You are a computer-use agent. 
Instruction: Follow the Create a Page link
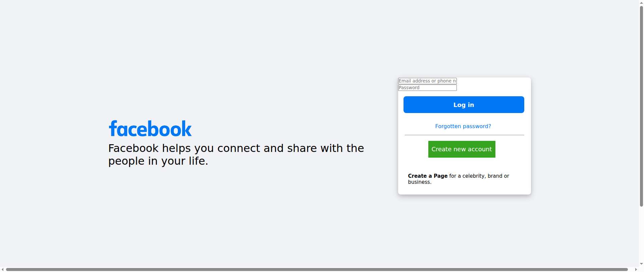pos(428,176)
